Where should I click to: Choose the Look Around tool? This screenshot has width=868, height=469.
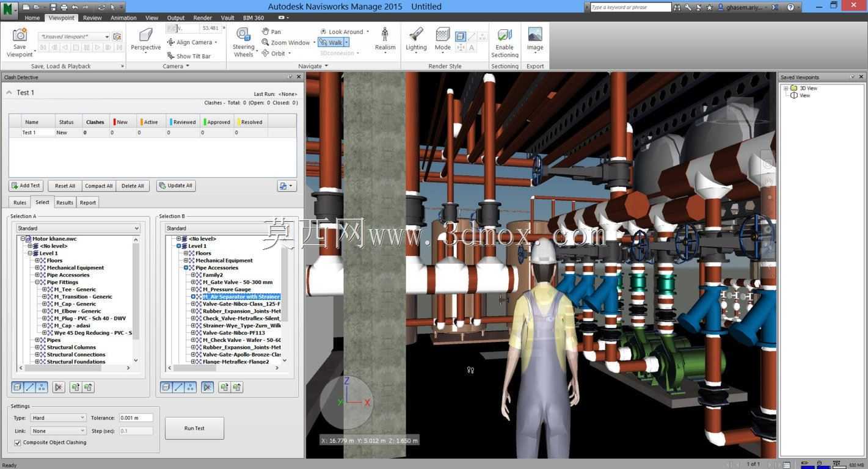(x=341, y=32)
